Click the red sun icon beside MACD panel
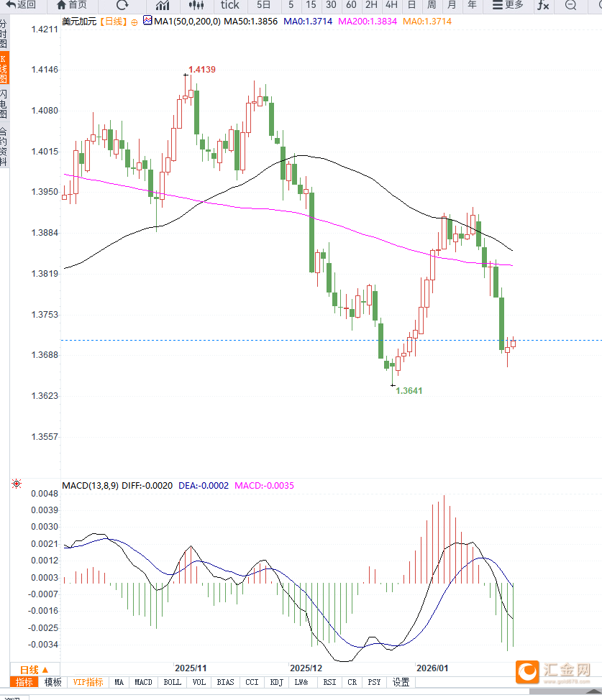Viewport: 602px width, 700px height. click(x=17, y=484)
